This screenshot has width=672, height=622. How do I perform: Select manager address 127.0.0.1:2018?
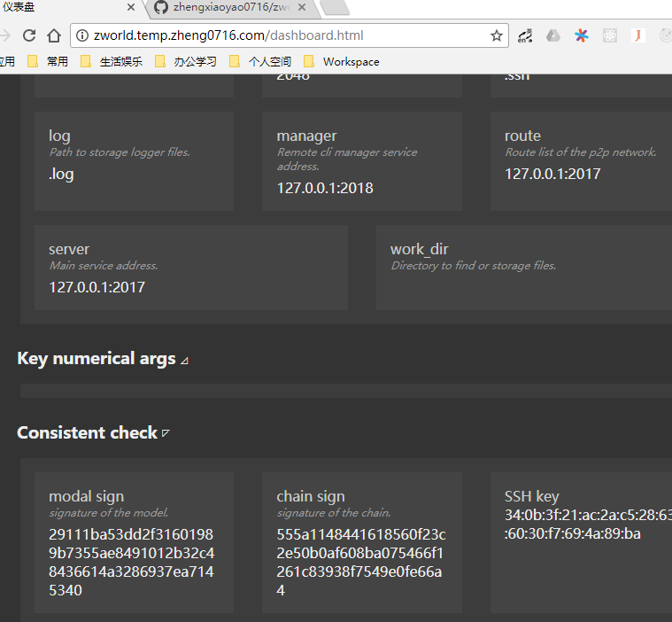(325, 188)
